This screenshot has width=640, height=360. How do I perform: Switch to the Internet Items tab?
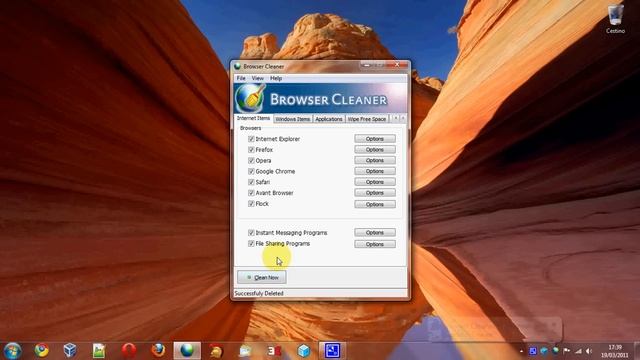pos(253,118)
